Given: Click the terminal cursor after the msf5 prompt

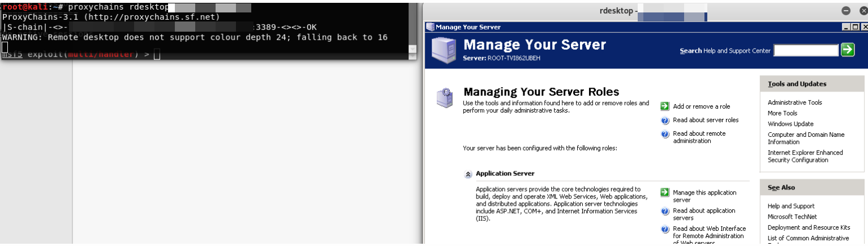Looking at the screenshot, I should pos(157,55).
